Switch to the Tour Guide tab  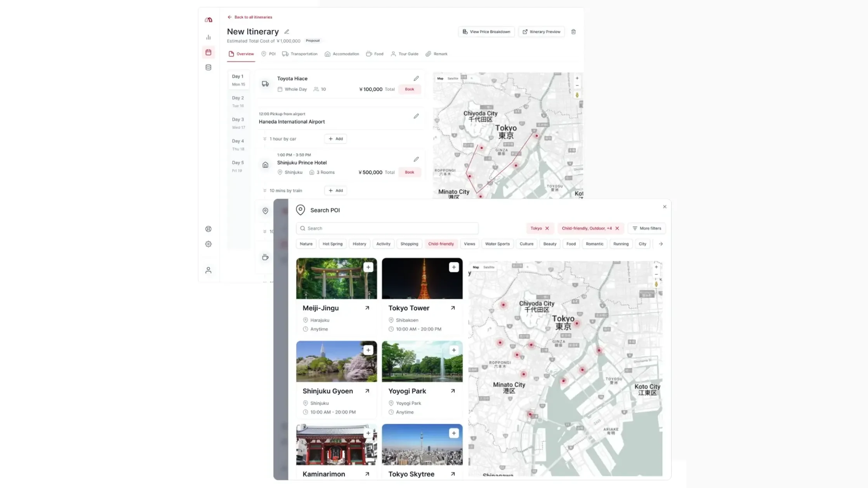[x=404, y=54]
